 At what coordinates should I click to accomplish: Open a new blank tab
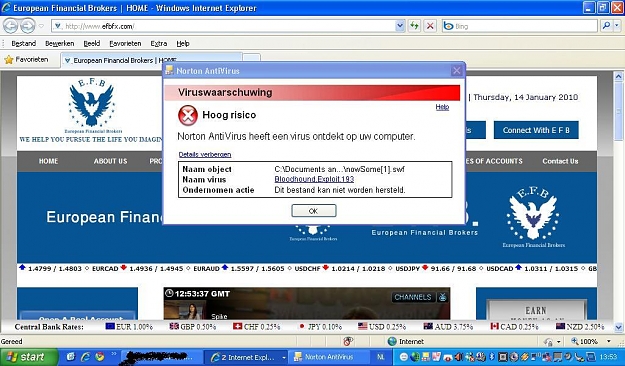[252, 58]
